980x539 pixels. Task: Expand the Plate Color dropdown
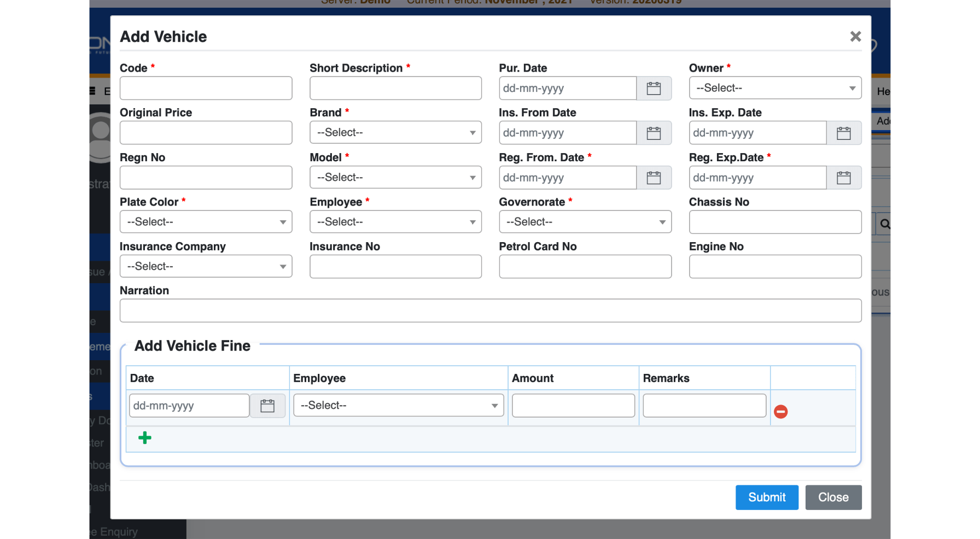(x=206, y=222)
